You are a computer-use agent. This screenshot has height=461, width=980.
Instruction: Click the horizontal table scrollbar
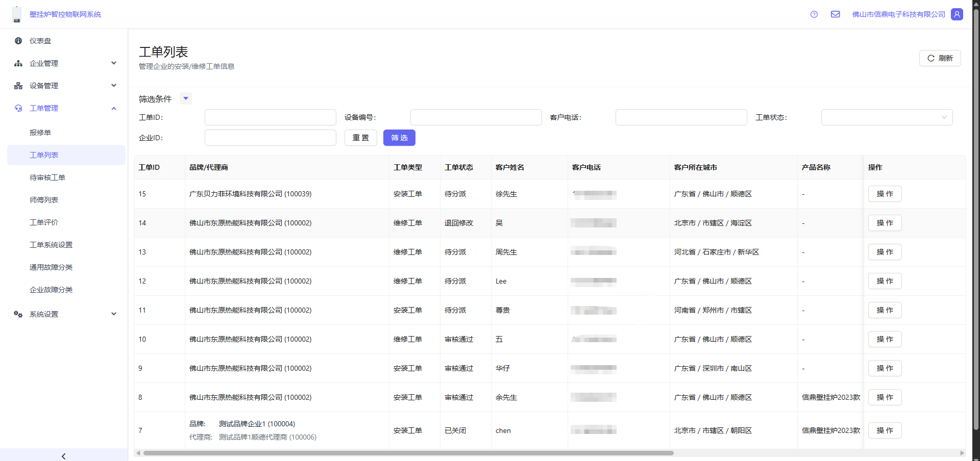click(408, 453)
